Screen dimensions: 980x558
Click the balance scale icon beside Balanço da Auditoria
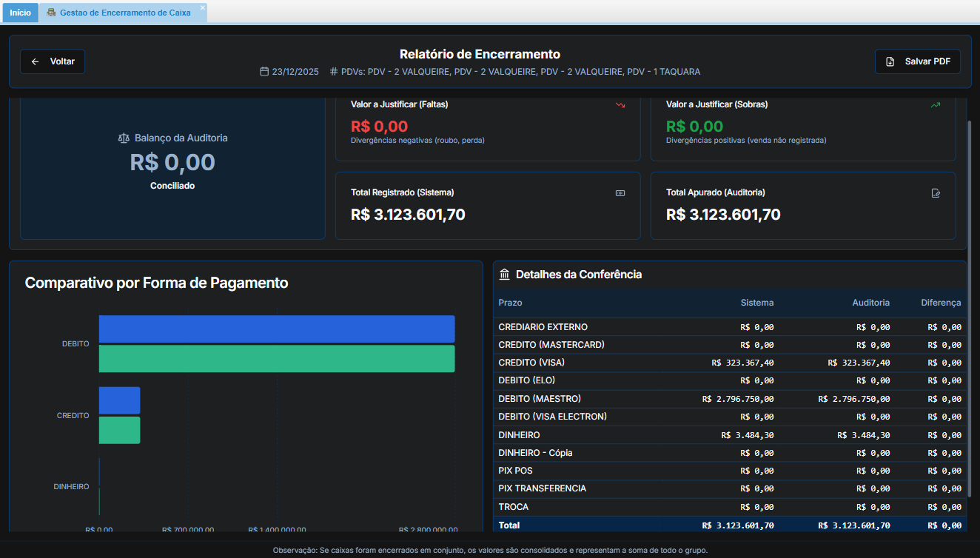pos(124,138)
